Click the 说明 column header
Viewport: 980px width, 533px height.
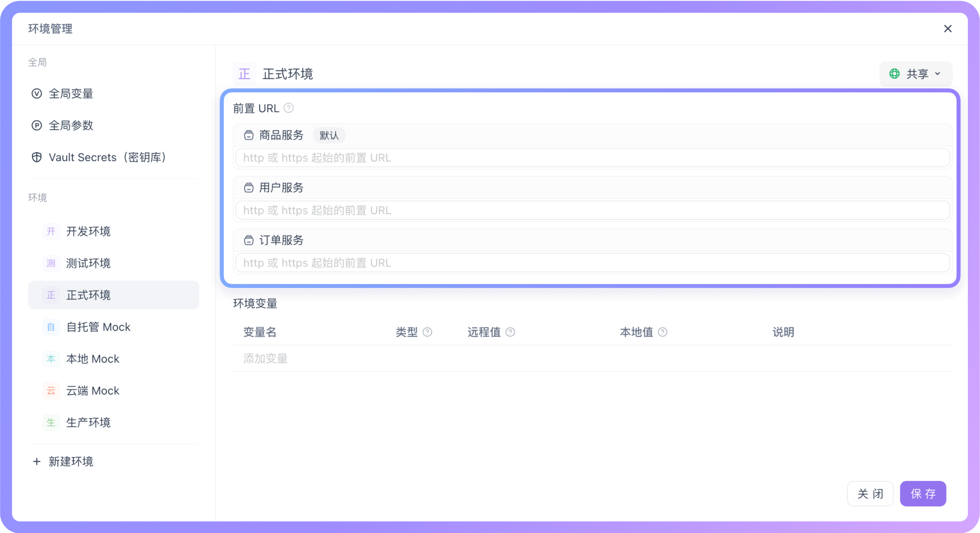pyautogui.click(x=783, y=332)
